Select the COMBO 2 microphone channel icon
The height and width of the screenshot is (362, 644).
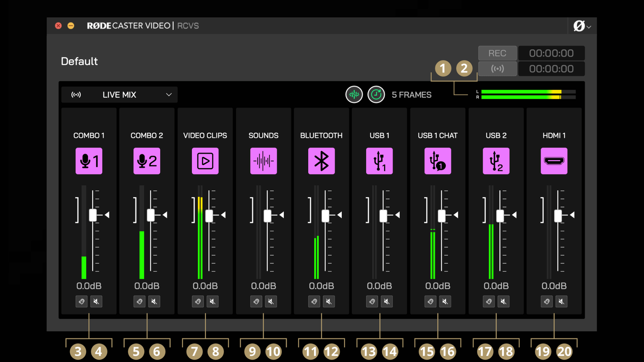pos(147,161)
